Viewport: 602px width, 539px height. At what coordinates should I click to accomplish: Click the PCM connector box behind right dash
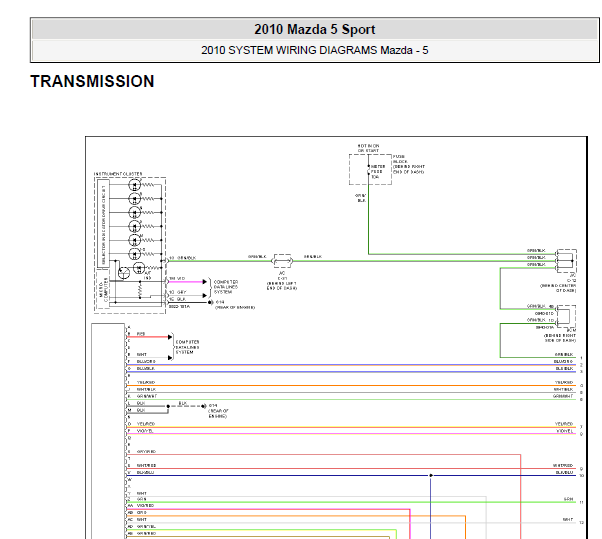(566, 317)
